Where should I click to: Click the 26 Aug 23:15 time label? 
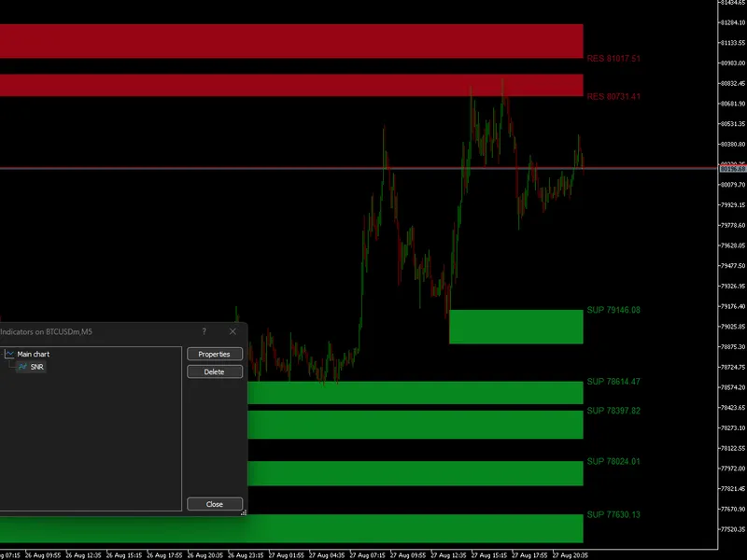(246, 555)
